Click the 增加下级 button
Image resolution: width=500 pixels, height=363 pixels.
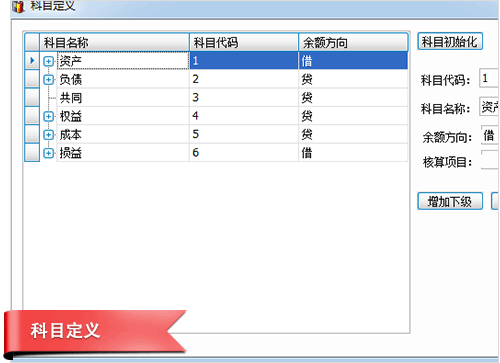click(x=450, y=201)
